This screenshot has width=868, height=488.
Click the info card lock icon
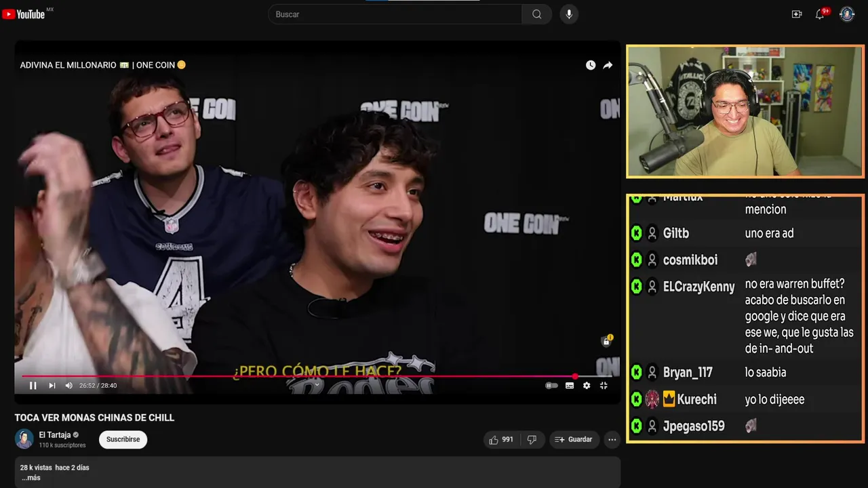[x=606, y=341]
